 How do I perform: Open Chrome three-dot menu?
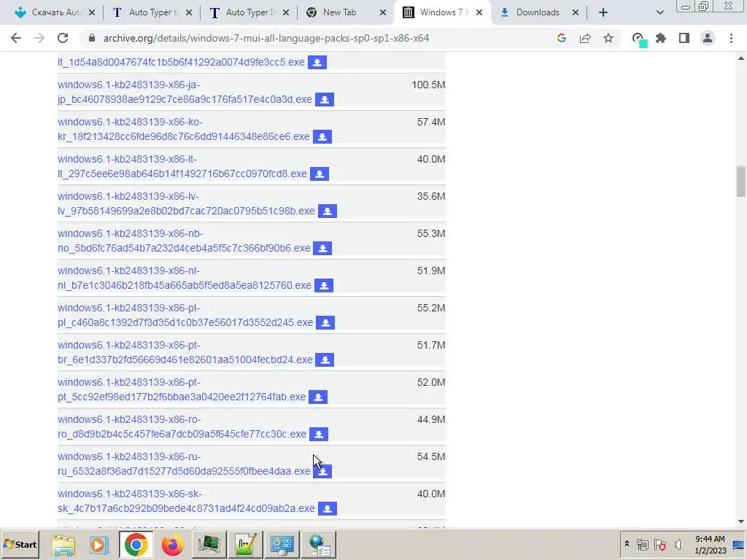click(x=731, y=38)
